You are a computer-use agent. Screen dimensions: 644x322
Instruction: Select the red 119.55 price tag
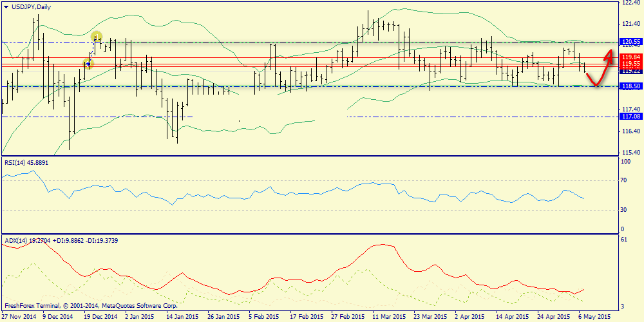click(x=630, y=64)
